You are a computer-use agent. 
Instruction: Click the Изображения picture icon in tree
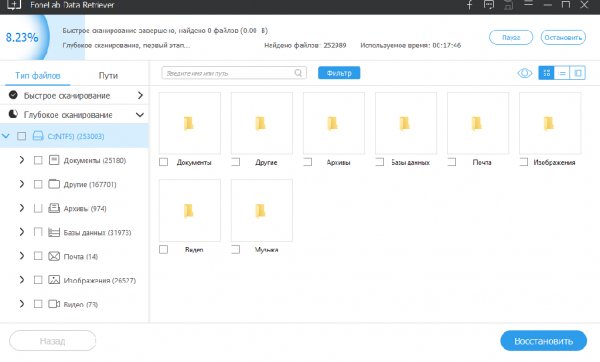54,280
